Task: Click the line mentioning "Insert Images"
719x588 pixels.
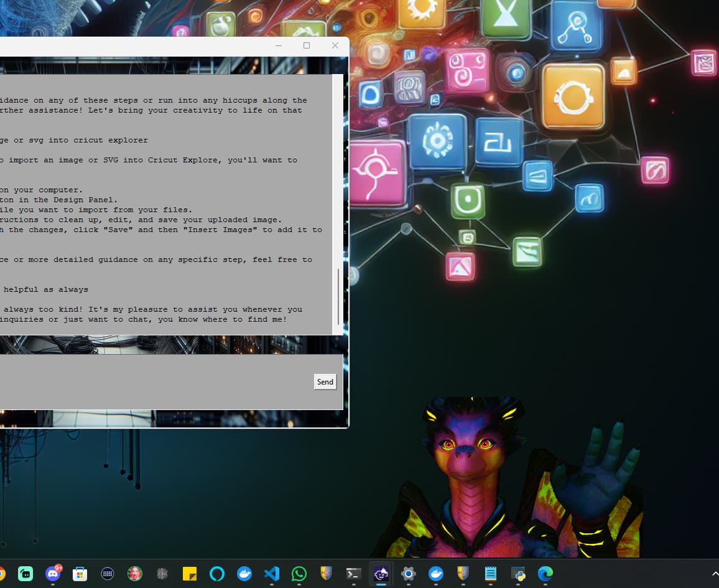Action: click(x=161, y=230)
